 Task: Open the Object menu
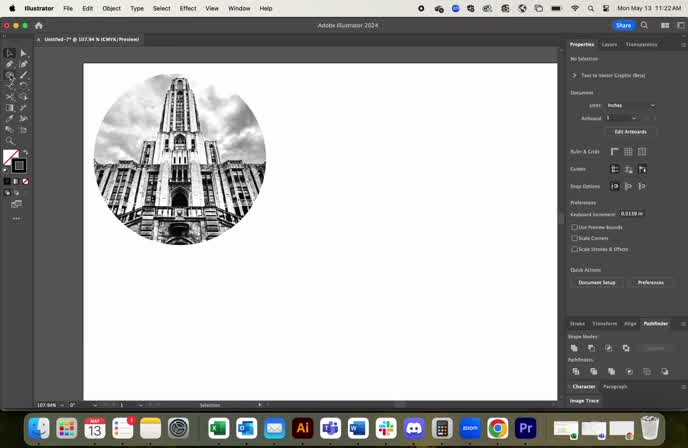[x=111, y=8]
